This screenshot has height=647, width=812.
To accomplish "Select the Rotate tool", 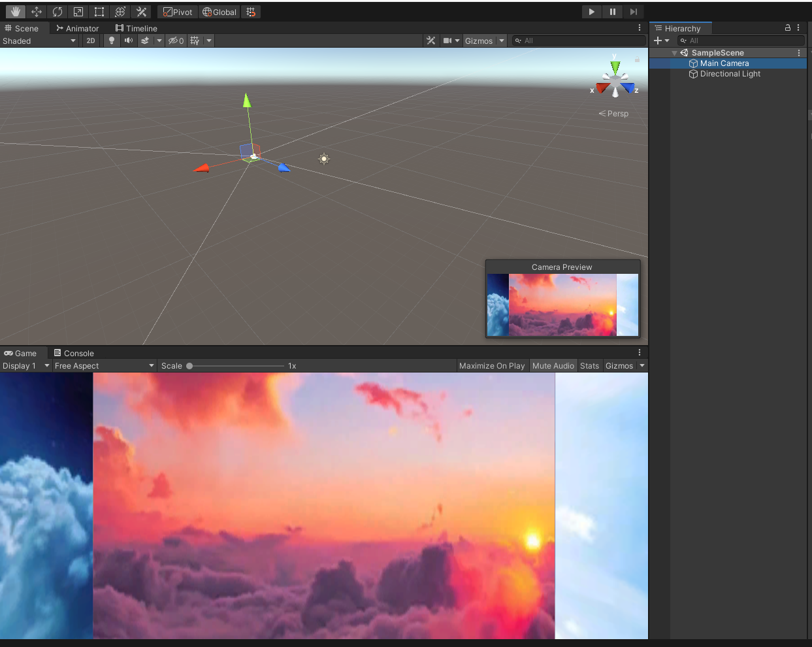I will click(57, 11).
